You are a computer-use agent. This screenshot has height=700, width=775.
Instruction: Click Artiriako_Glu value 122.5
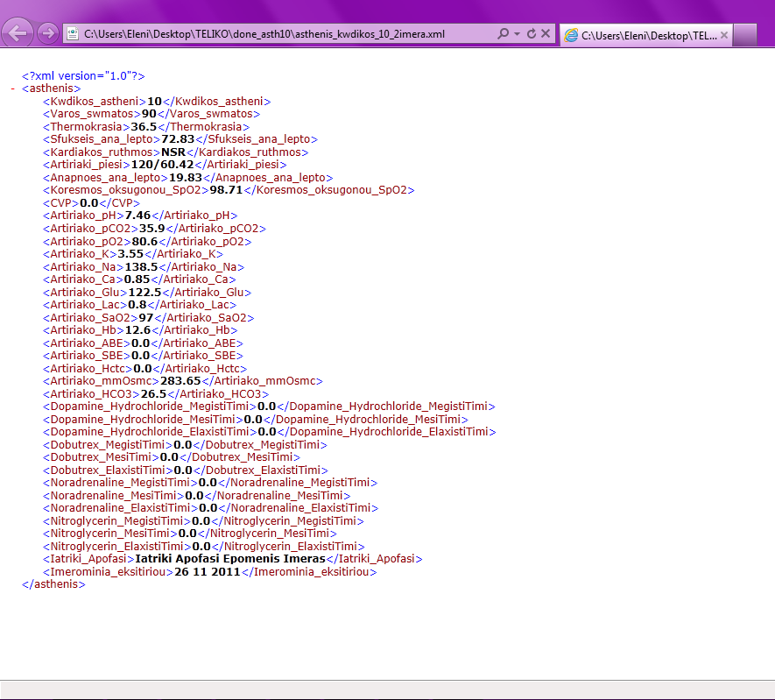(144, 293)
